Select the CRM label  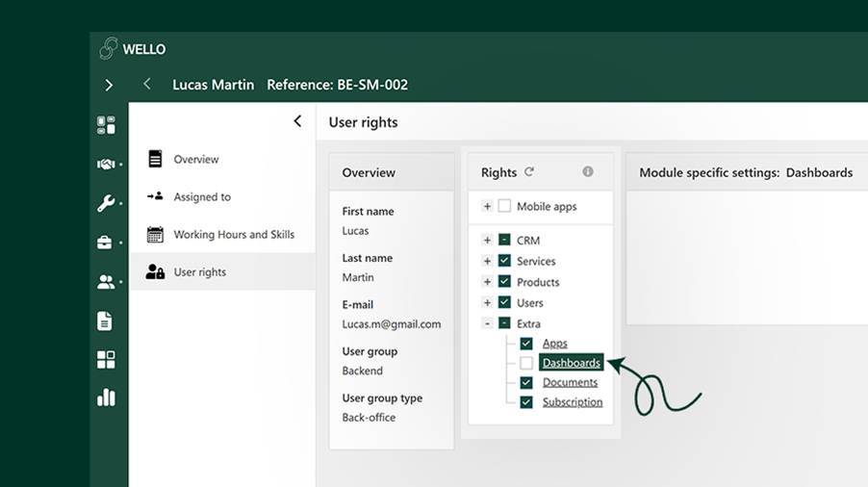(x=528, y=241)
